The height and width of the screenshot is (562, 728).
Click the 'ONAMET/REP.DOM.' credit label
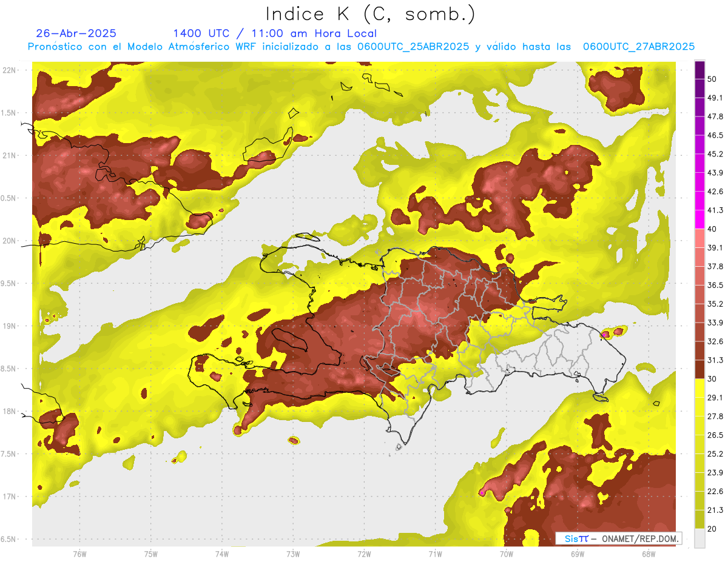coord(641,538)
